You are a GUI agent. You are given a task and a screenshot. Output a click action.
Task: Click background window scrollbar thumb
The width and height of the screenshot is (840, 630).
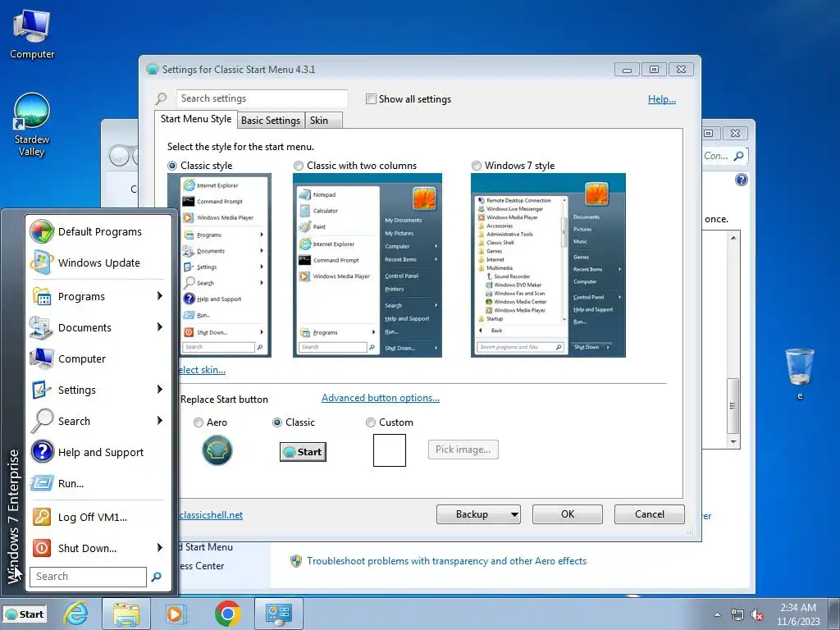733,405
